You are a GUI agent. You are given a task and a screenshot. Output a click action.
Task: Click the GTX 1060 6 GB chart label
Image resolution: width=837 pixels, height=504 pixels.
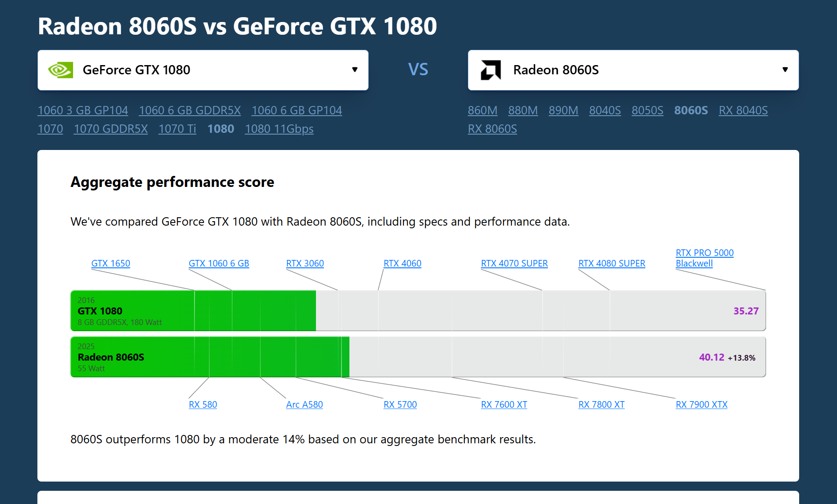pyautogui.click(x=219, y=263)
